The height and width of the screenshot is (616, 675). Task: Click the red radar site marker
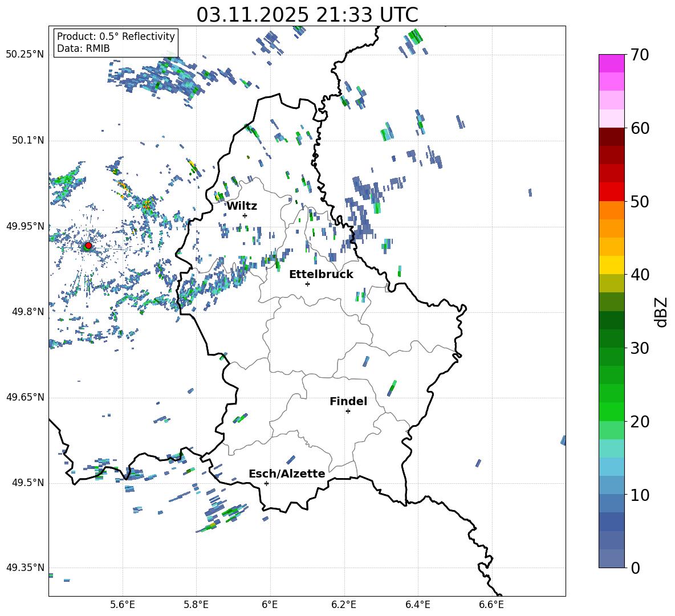pyautogui.click(x=88, y=246)
